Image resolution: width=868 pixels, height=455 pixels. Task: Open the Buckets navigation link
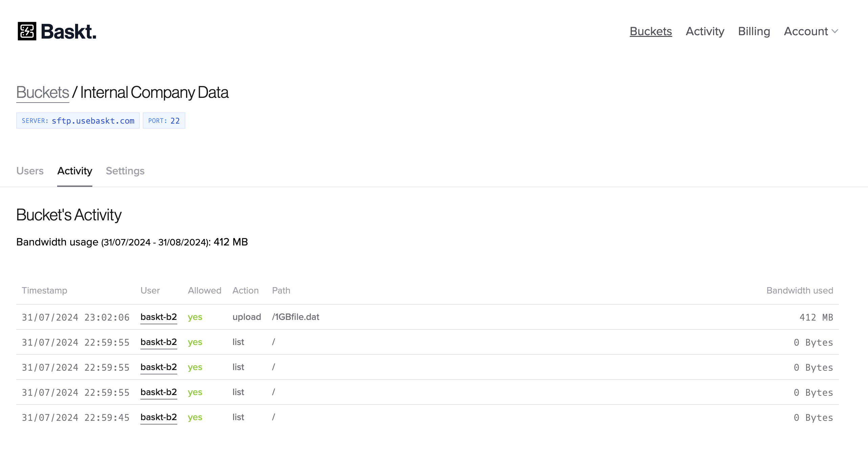pos(650,31)
